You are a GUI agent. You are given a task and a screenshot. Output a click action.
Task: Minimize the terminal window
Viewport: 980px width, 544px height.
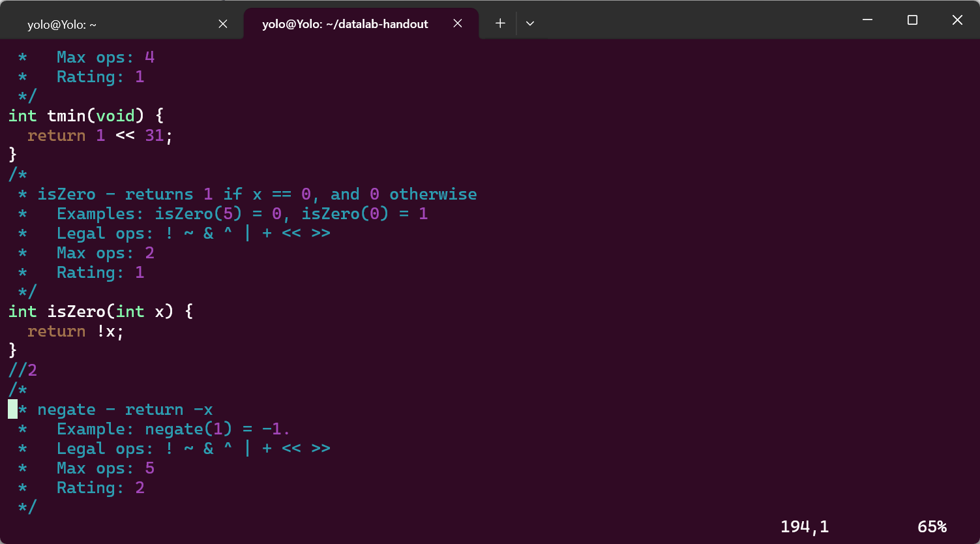coord(867,20)
